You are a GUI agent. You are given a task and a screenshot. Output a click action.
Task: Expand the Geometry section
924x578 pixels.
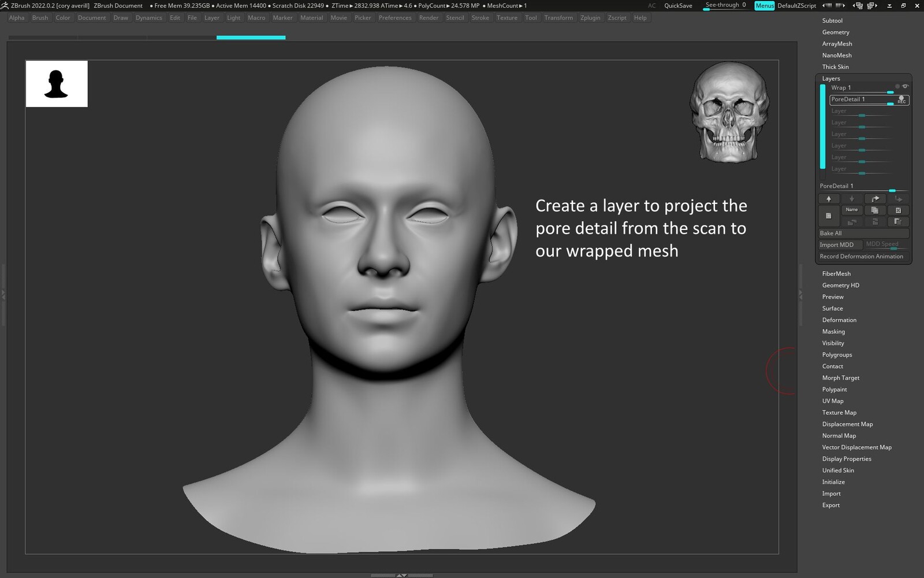coord(836,32)
